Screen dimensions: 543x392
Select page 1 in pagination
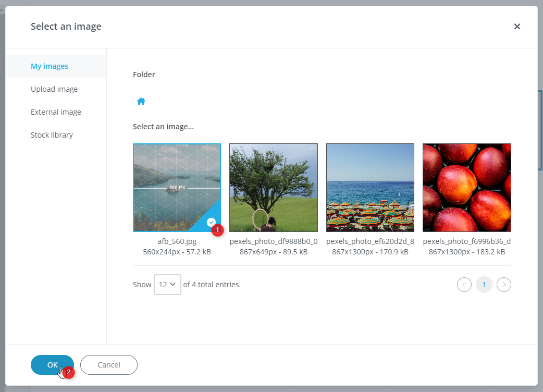pos(484,285)
